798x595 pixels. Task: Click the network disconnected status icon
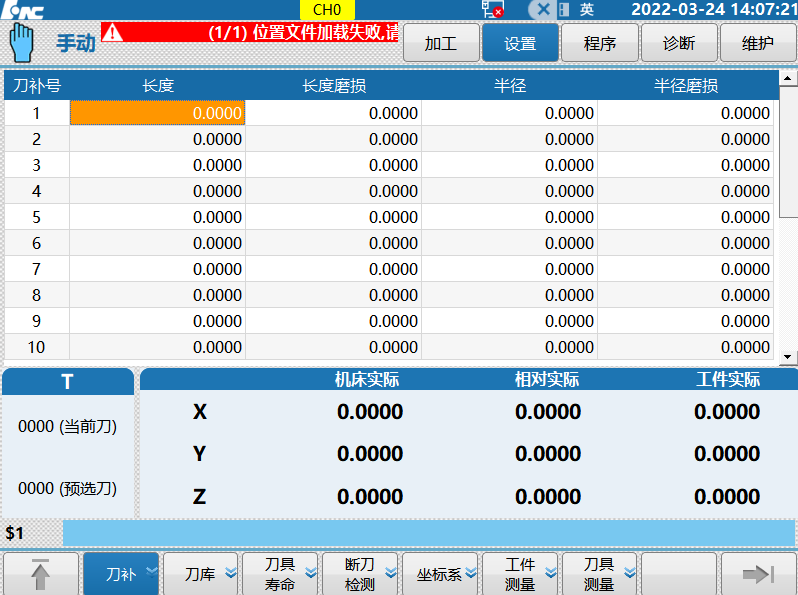point(492,10)
